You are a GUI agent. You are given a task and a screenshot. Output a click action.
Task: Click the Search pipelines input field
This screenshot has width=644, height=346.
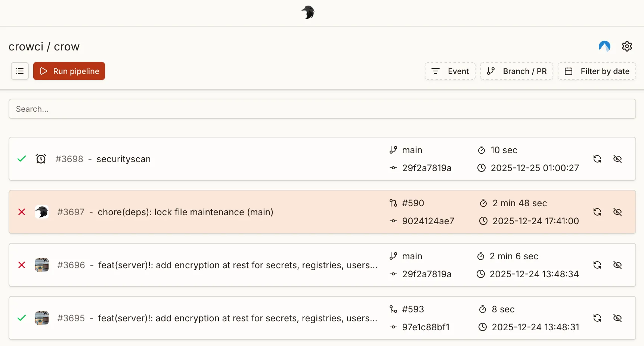coord(322,109)
